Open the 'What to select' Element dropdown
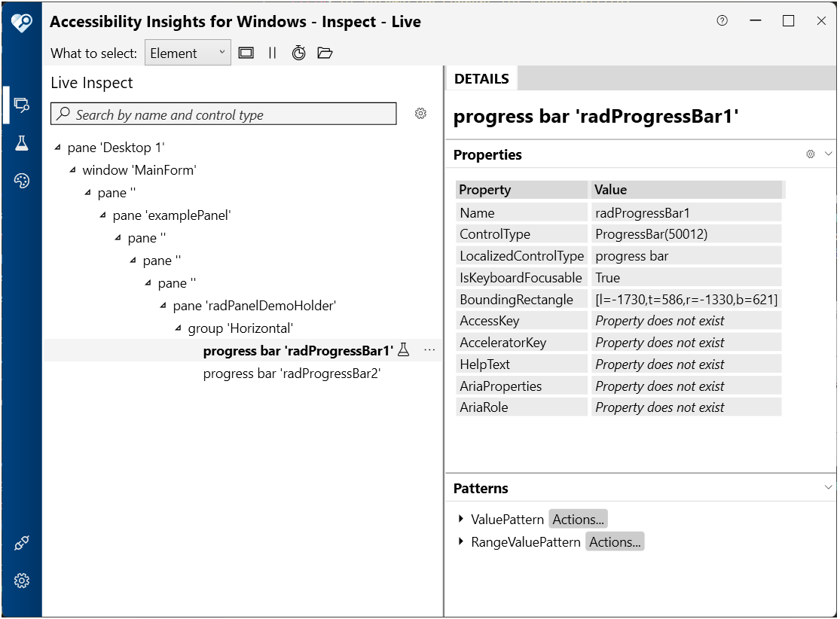This screenshot has width=840, height=619. click(x=188, y=53)
